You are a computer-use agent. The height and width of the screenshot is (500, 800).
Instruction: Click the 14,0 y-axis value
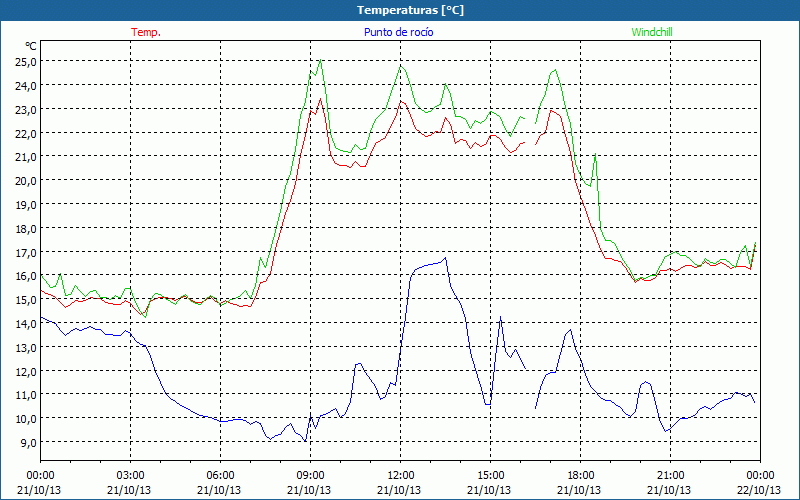click(x=27, y=324)
